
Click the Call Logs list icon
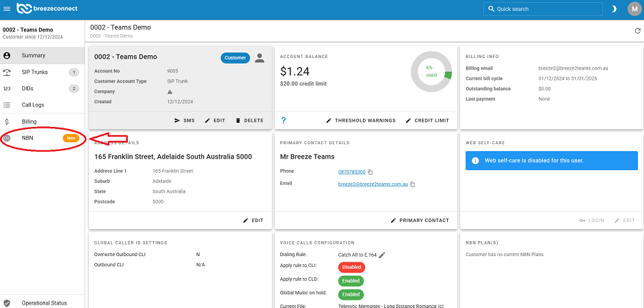click(7, 105)
